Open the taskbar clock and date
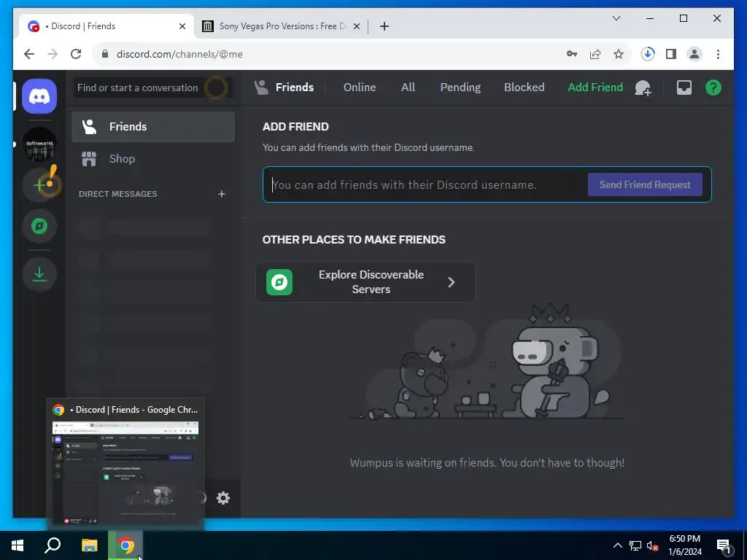 tap(684, 545)
